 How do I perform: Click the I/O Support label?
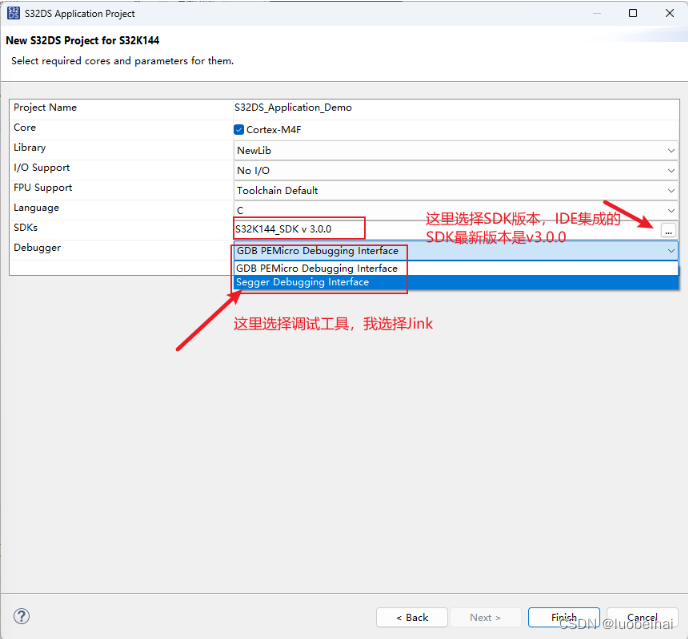click(41, 168)
